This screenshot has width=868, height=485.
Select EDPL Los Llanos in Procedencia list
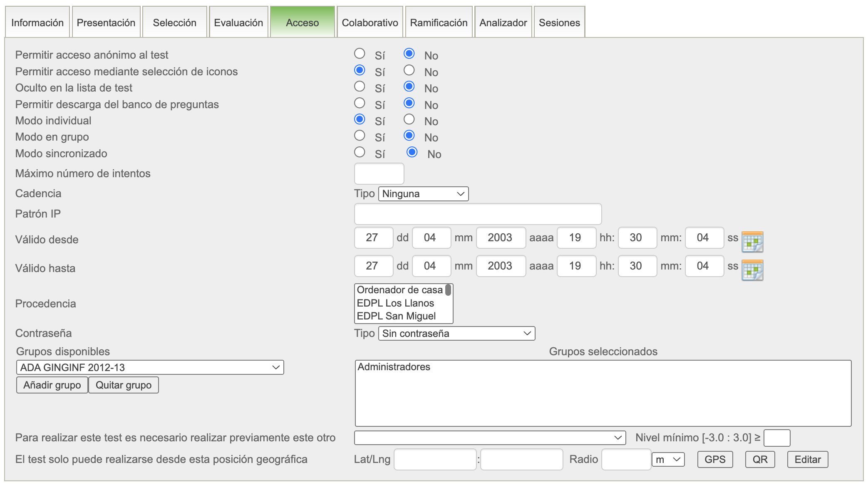click(395, 303)
